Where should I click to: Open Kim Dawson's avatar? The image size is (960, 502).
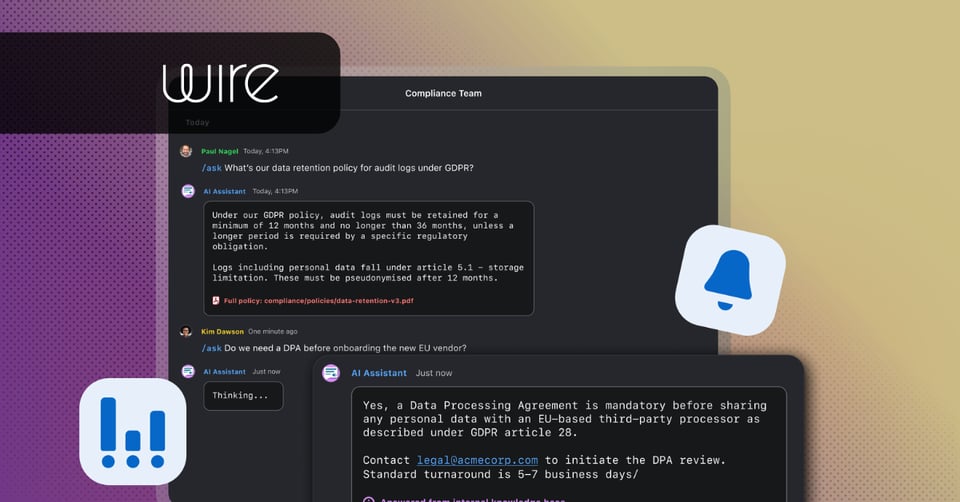tap(186, 331)
